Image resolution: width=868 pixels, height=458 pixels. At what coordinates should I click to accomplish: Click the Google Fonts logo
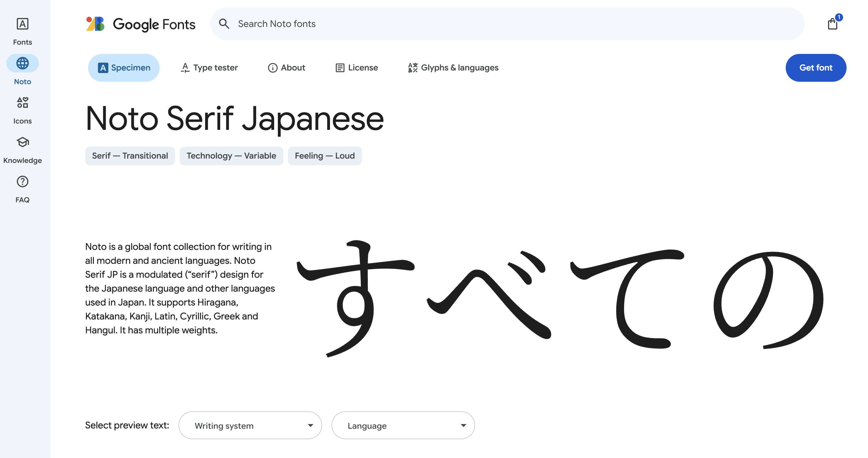141,24
